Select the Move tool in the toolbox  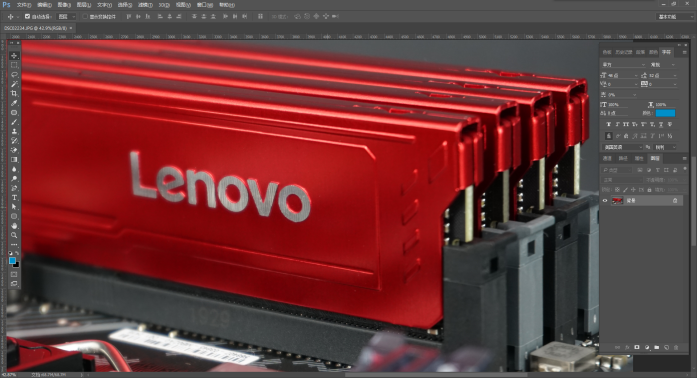14,56
